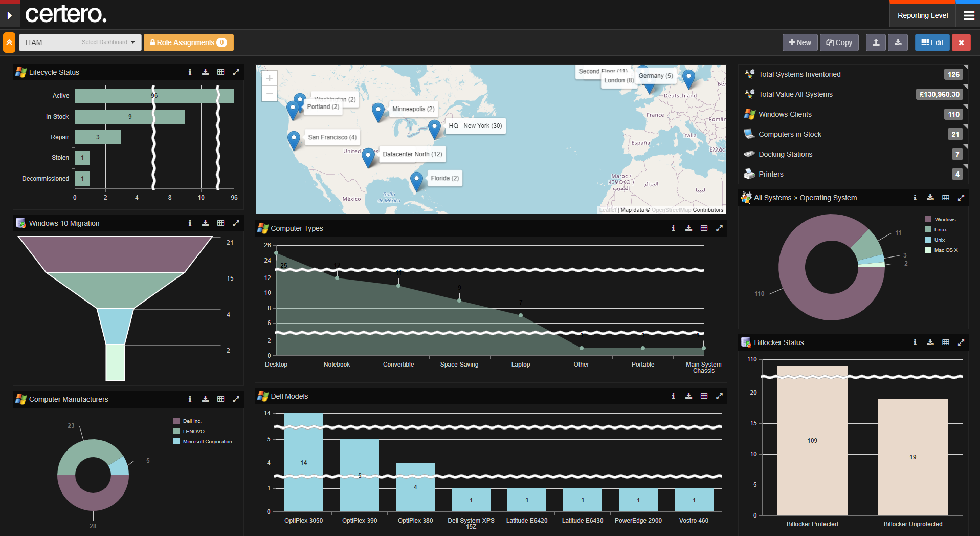
Task: Download the Computer Types chart
Action: point(688,228)
